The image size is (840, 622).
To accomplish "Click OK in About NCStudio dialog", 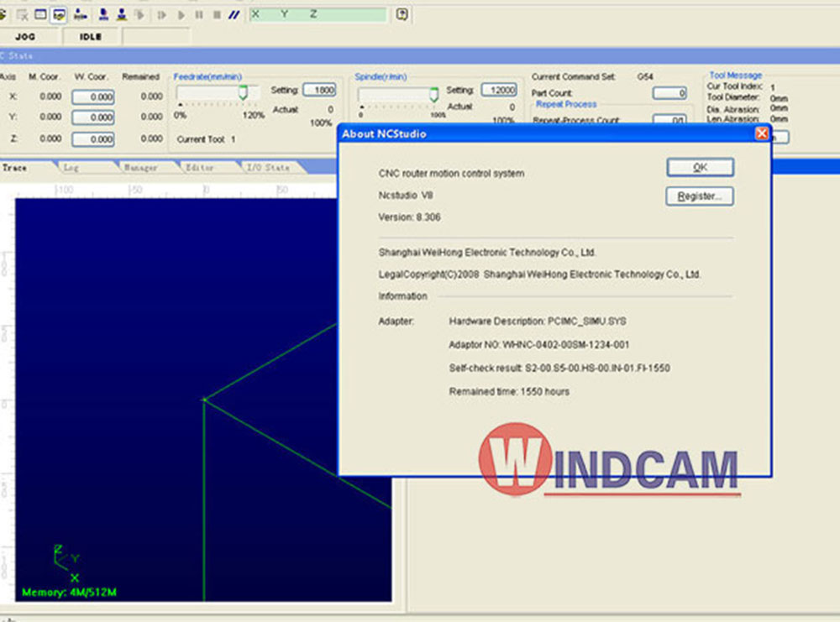I will click(700, 168).
